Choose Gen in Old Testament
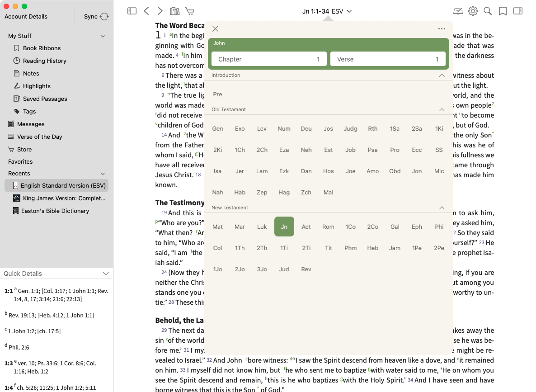 (217, 128)
